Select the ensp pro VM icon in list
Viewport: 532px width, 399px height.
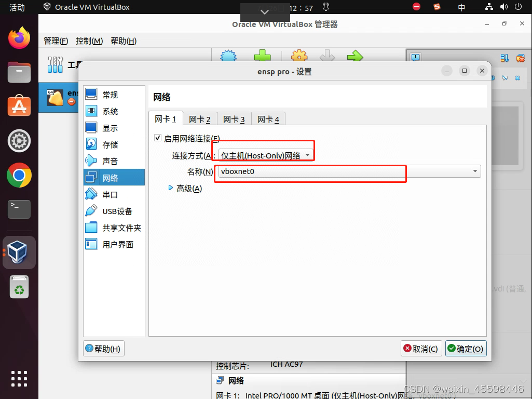click(55, 98)
